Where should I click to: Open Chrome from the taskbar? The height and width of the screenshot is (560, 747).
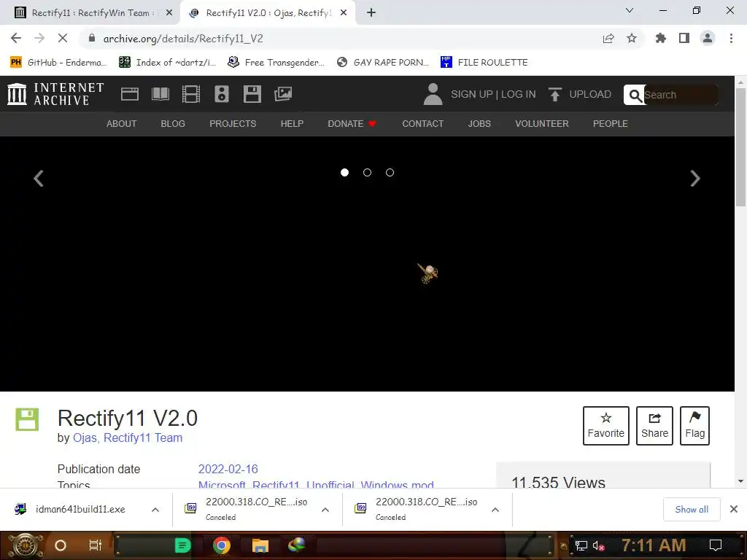pos(222,545)
